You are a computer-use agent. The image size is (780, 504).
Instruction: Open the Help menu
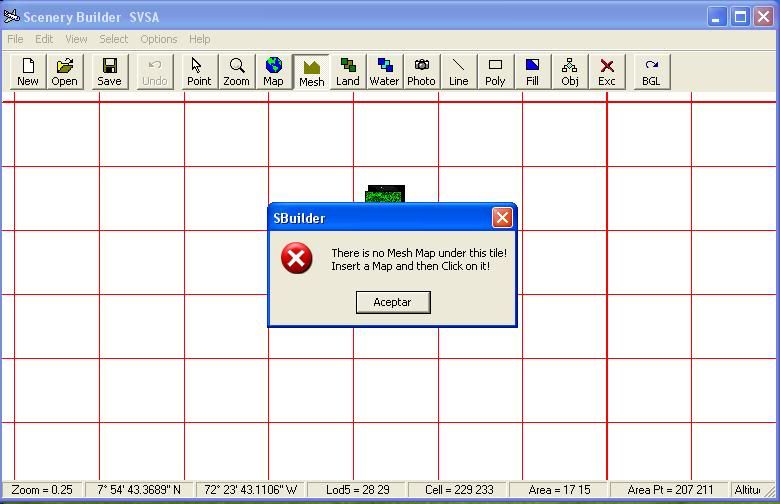click(x=199, y=39)
